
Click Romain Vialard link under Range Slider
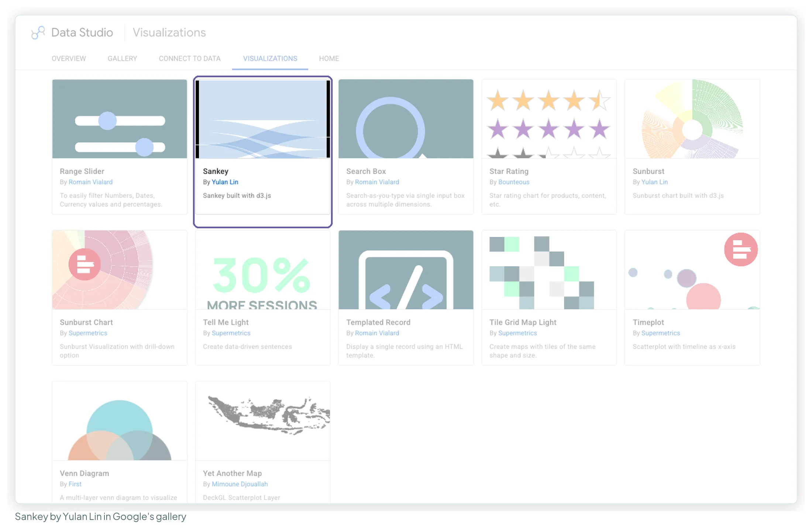90,182
